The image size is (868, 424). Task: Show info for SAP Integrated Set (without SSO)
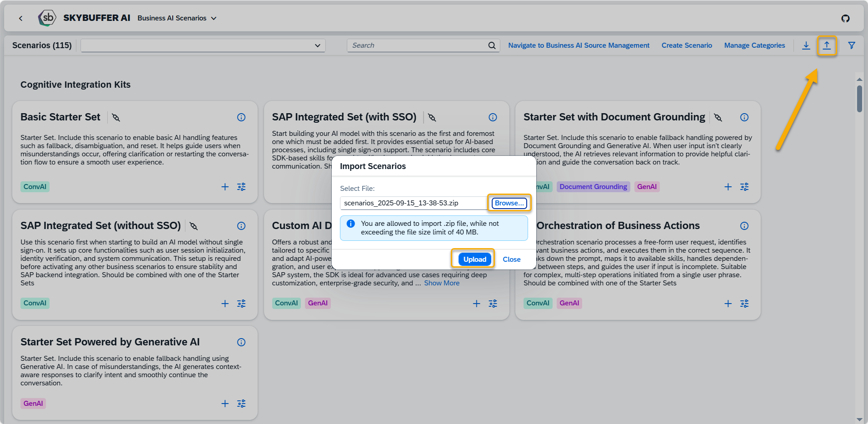241,226
